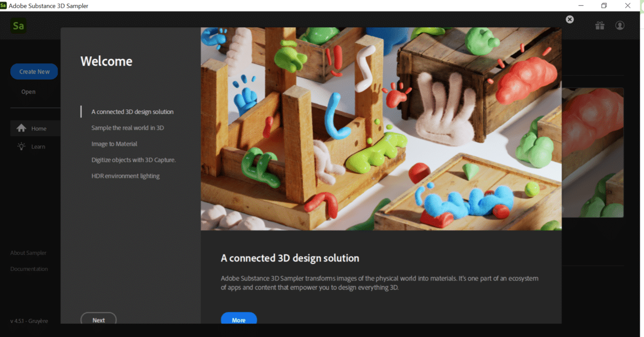This screenshot has height=337, width=644.
Task: Click the gift icon for what's new
Action: pyautogui.click(x=599, y=25)
